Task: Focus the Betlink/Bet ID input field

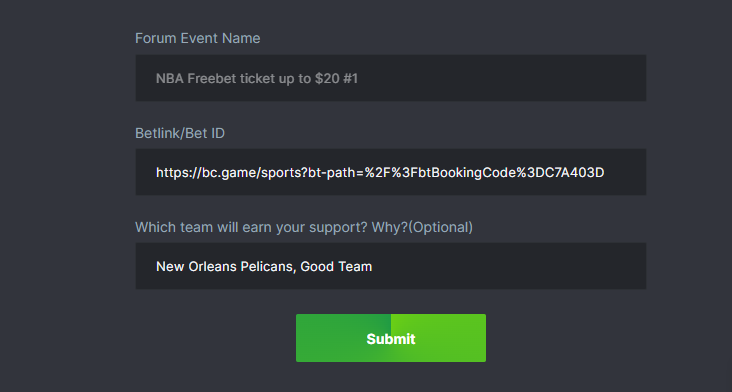Action: pos(391,172)
